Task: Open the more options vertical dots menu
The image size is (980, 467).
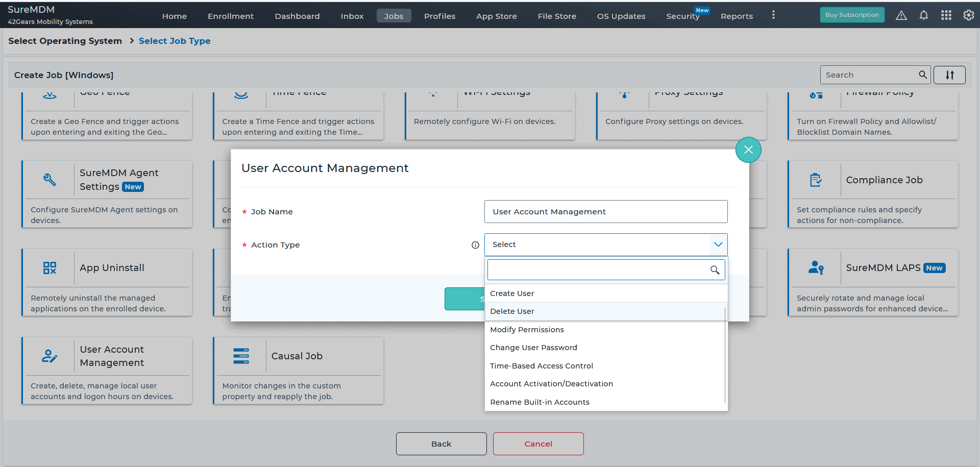Action: coord(773,15)
